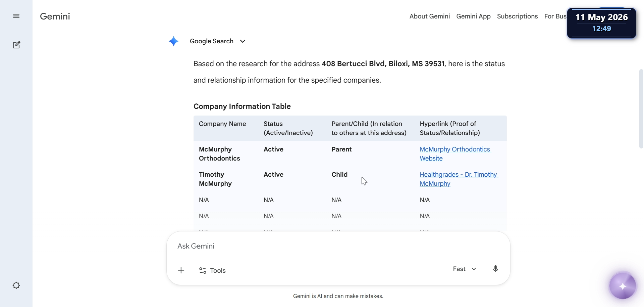
Task: Click the Child relationship cell
Action: tap(339, 175)
